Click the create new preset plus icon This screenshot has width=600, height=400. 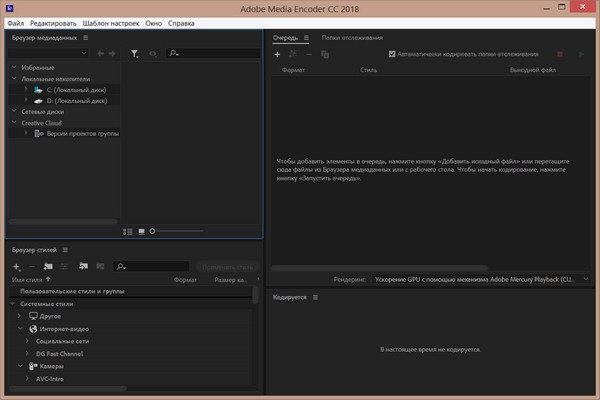click(x=16, y=267)
